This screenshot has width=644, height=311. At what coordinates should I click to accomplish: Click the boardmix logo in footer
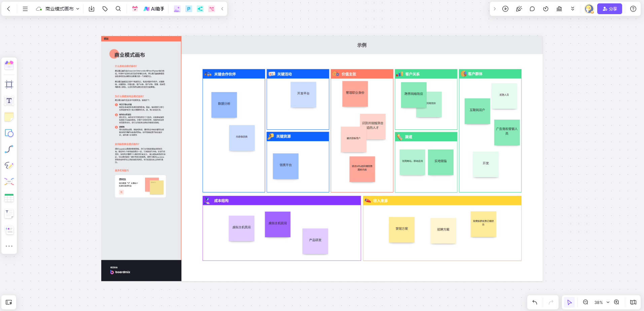point(120,272)
